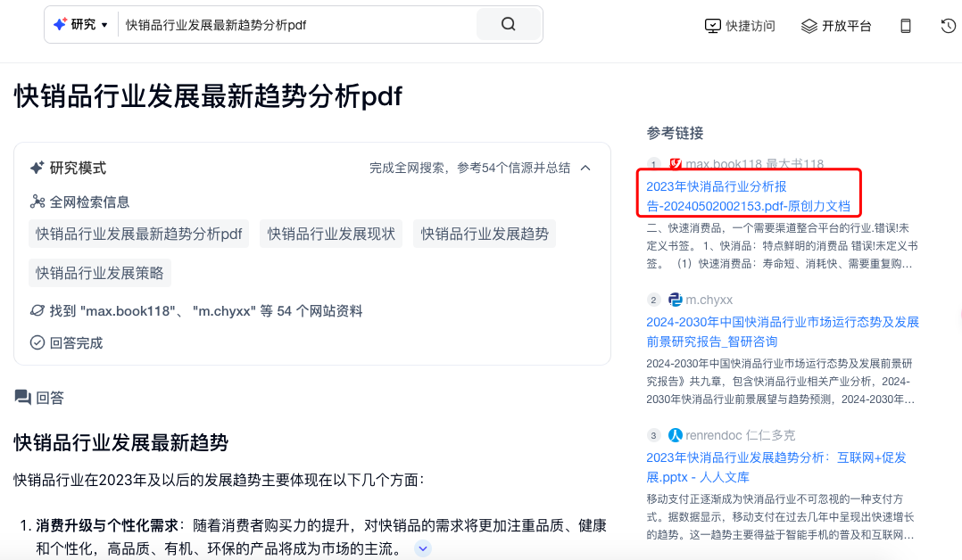
Task: Select the 快销品行业发展现状 search tag
Action: 330,234
